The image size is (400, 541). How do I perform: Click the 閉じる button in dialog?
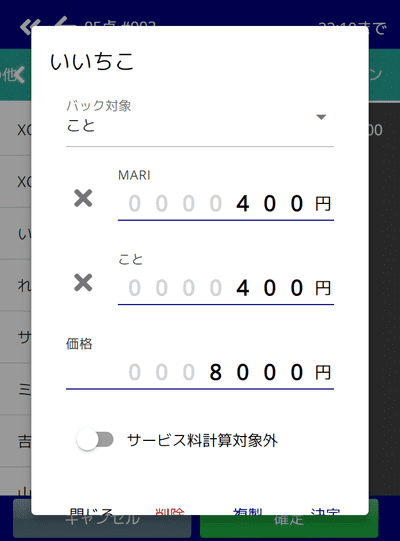[91, 511]
